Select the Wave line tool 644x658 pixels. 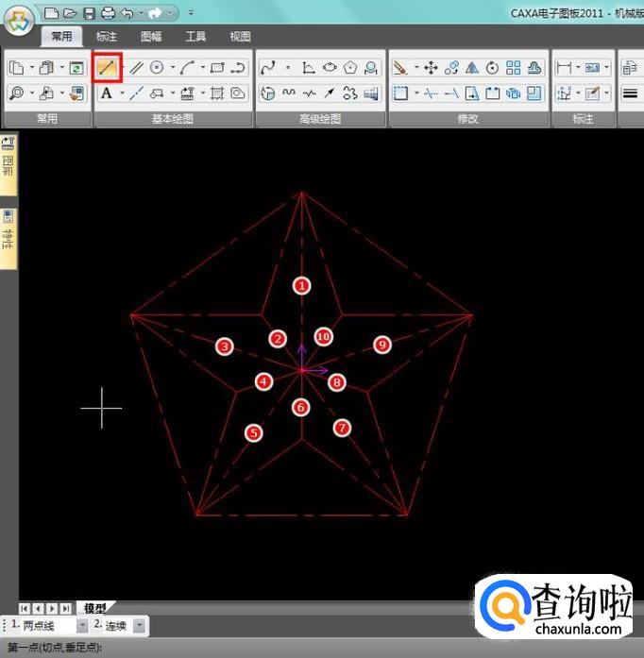(x=289, y=93)
